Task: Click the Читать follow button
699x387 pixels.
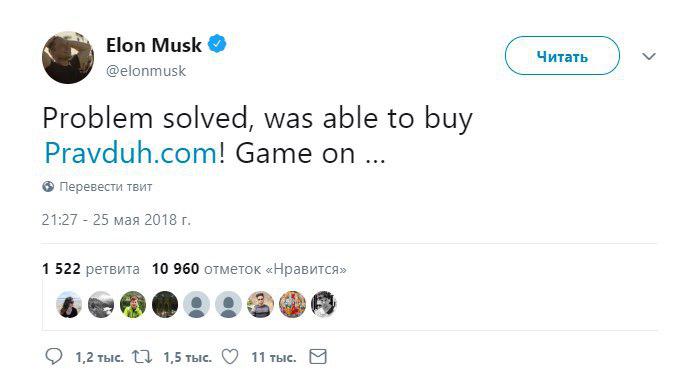Action: pyautogui.click(x=562, y=56)
